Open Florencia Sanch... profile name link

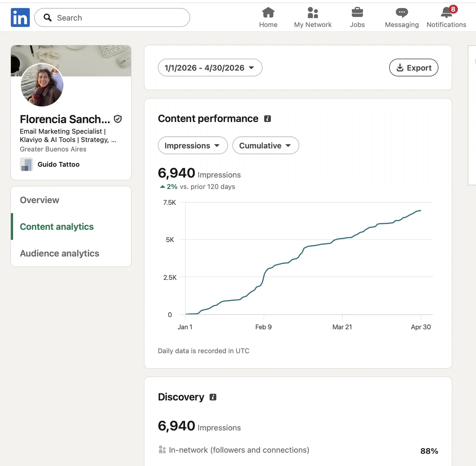tap(65, 119)
